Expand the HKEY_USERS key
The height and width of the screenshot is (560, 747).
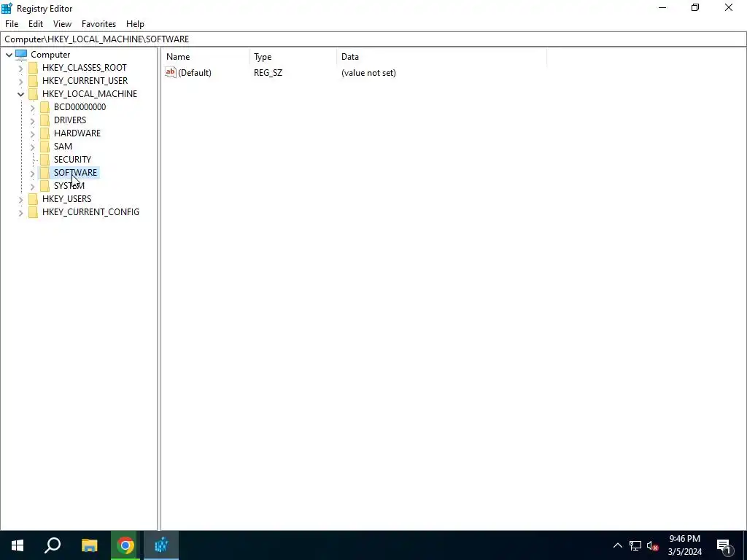[x=20, y=199]
